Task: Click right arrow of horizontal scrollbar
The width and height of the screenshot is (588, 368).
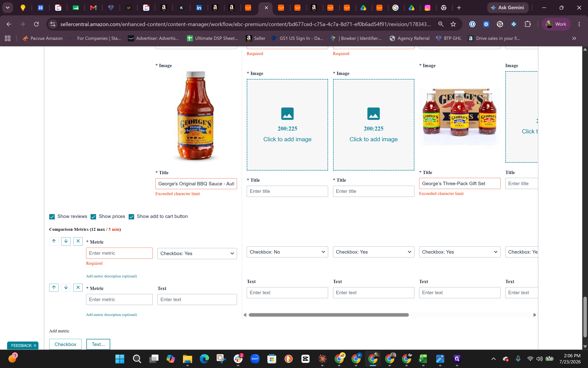Action: point(535,315)
